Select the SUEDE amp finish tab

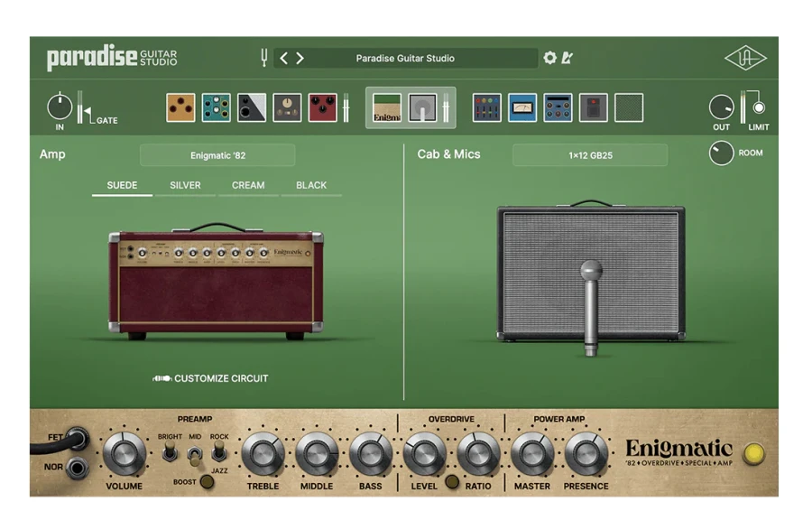[122, 185]
